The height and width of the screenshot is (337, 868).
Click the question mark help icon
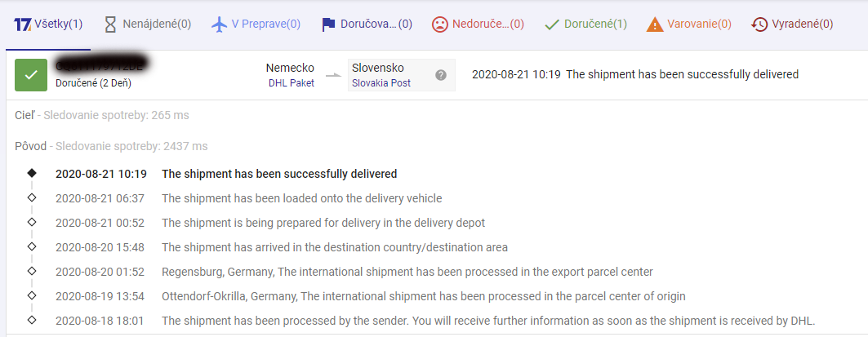pos(441,75)
